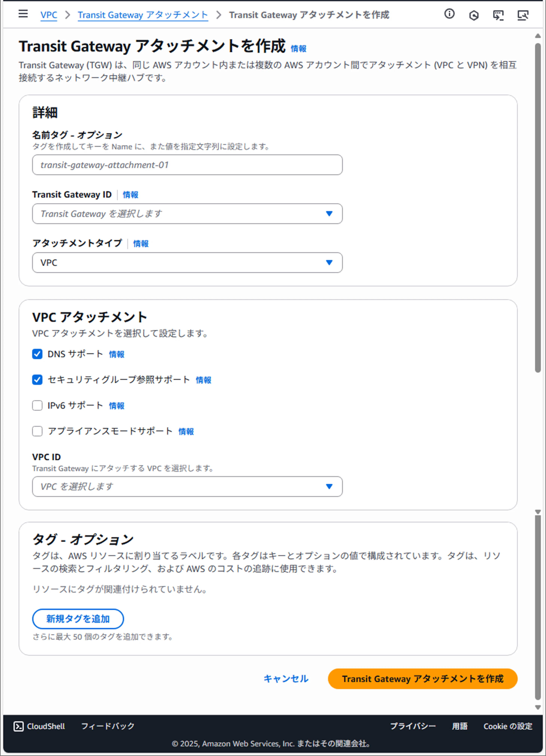Uncheck the DNS サポート checkbox
Screen dimensions: 546x756
coord(37,354)
